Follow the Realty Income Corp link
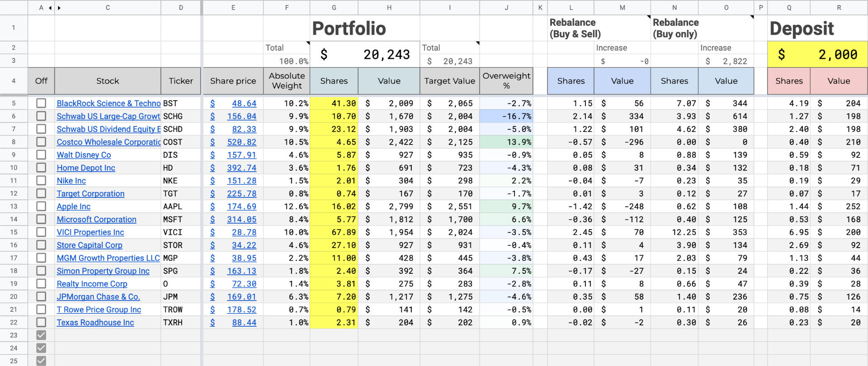 pyautogui.click(x=92, y=284)
